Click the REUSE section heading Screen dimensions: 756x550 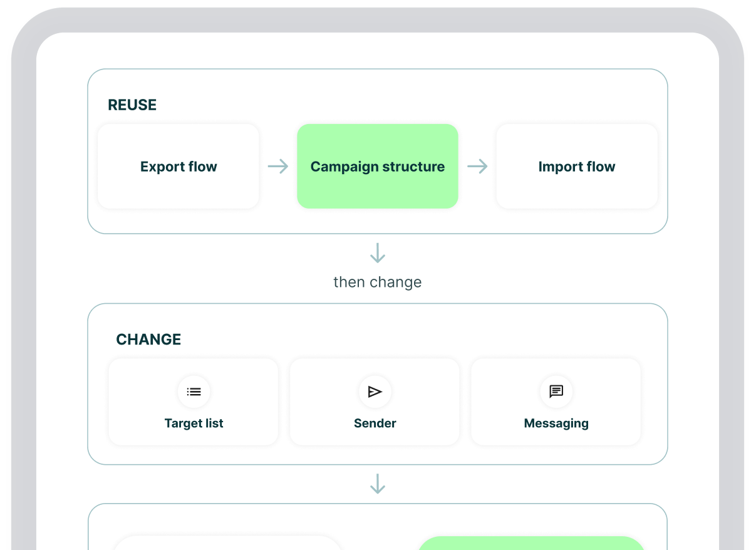pos(132,105)
